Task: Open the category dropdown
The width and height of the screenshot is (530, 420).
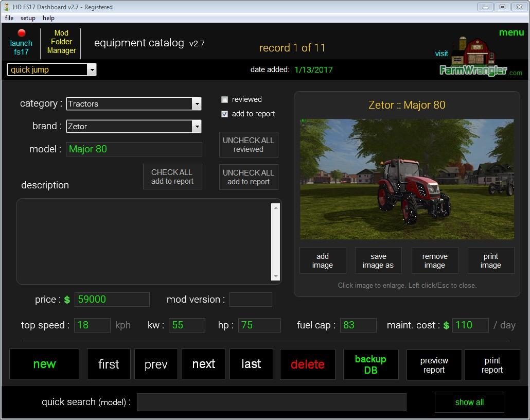Action: (x=197, y=104)
